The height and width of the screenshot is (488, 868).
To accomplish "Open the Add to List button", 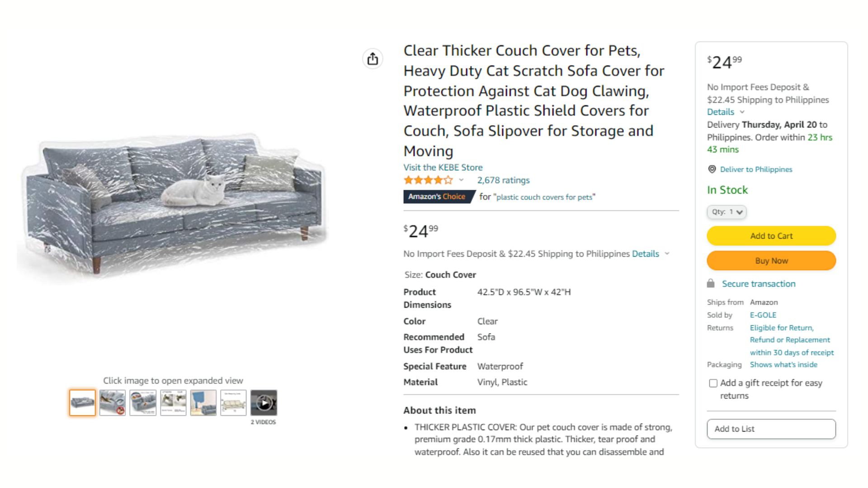I will tap(771, 429).
